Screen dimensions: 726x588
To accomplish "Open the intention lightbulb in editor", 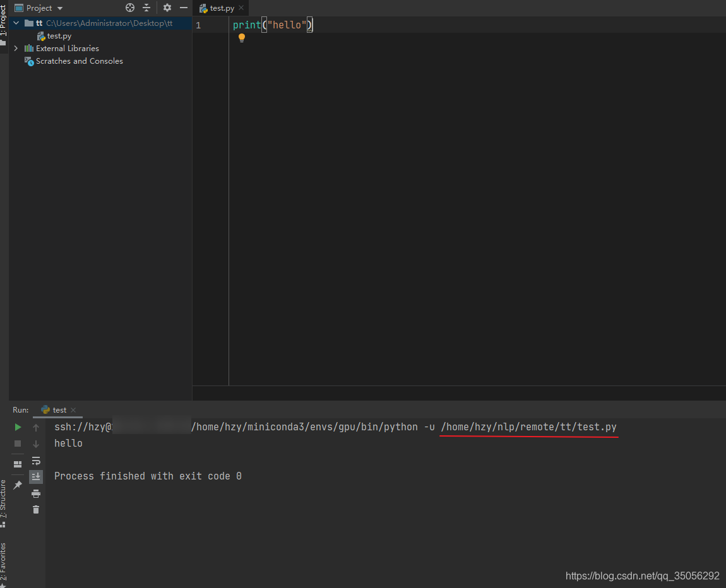I will click(x=242, y=38).
